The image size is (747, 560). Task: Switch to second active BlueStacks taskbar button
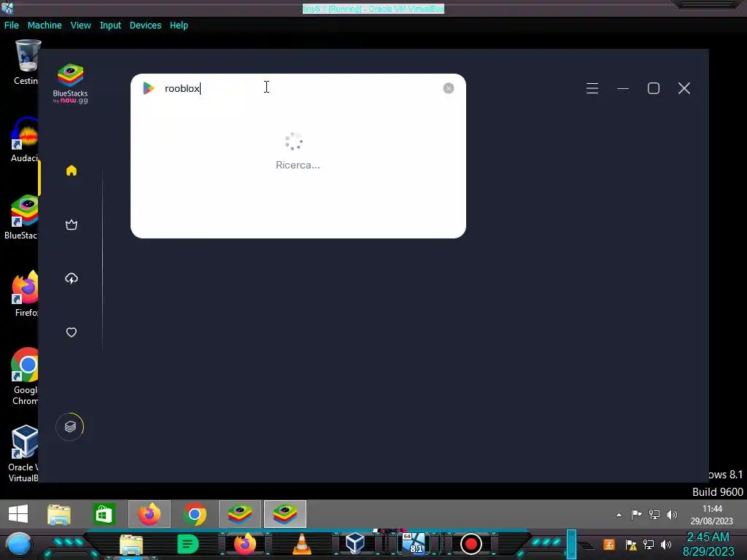(x=285, y=514)
